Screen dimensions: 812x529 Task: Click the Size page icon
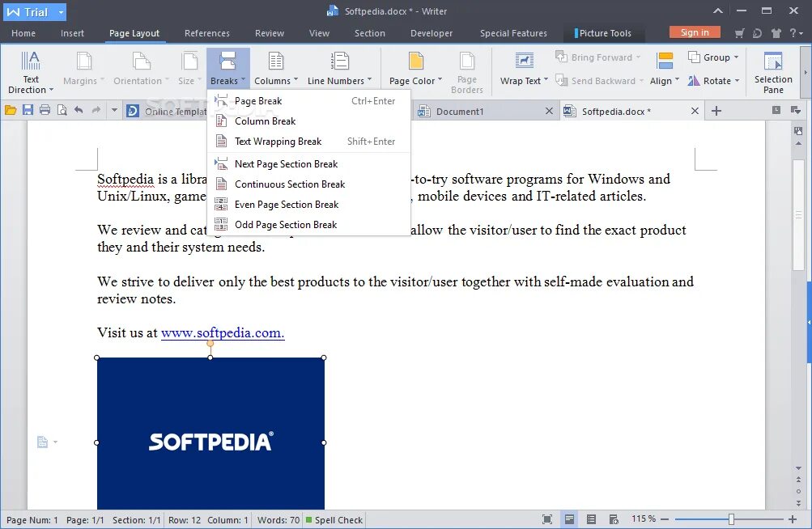tap(189, 61)
